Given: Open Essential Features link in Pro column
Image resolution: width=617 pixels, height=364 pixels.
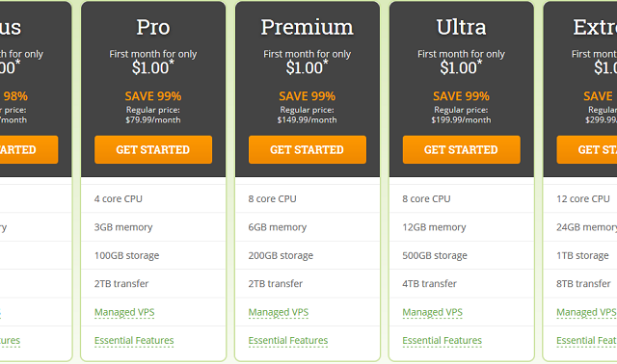Looking at the screenshot, I should tap(134, 341).
